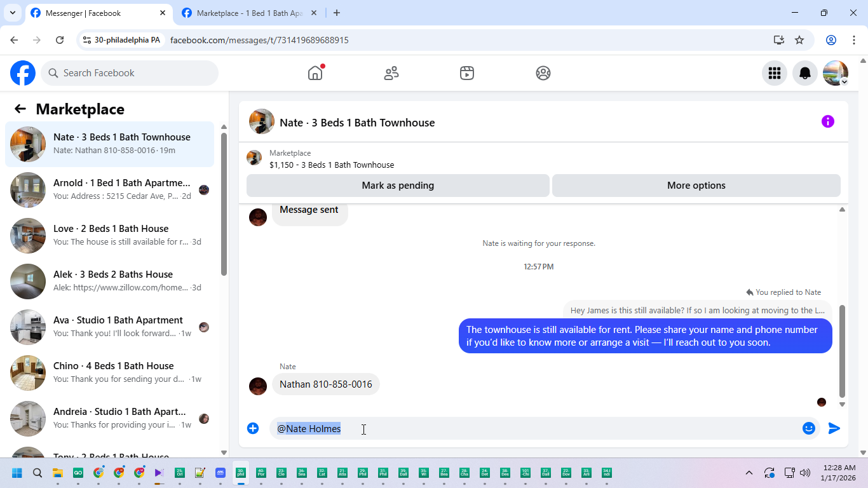Select Nate 3 Beds 1 Bath Townhouse chat

(110, 144)
